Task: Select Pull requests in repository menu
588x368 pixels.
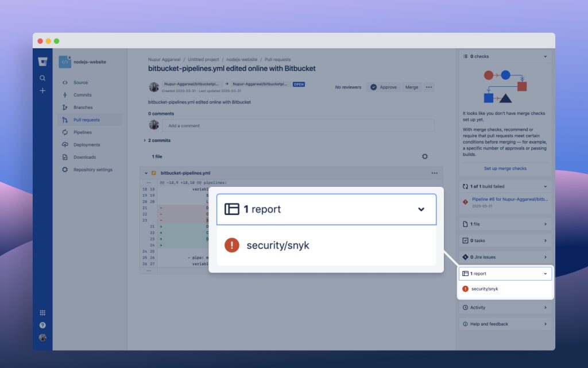Action: [90, 120]
